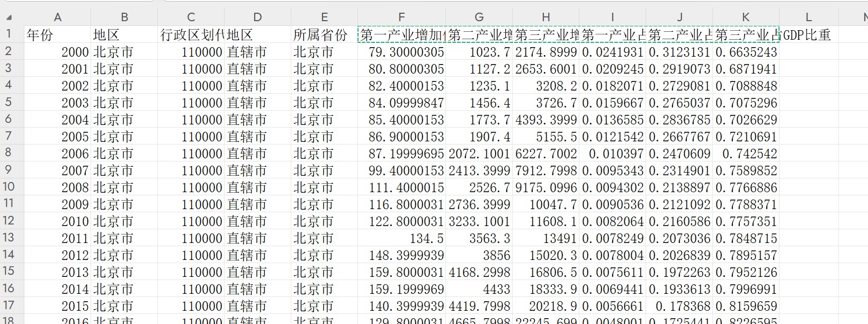The image size is (868, 324).
Task: Click cell with value 0.8159659
Action: (746, 306)
